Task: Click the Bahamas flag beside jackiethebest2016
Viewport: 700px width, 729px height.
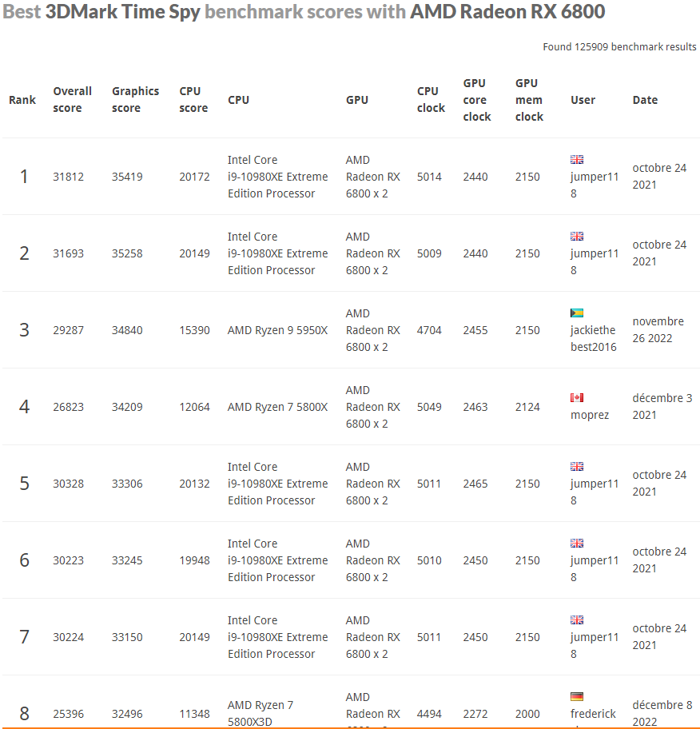Action: 577,313
